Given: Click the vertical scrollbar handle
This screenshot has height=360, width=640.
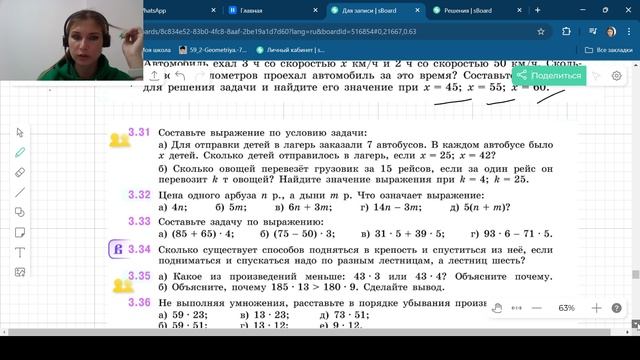Looking at the screenshot, I should (x=636, y=275).
